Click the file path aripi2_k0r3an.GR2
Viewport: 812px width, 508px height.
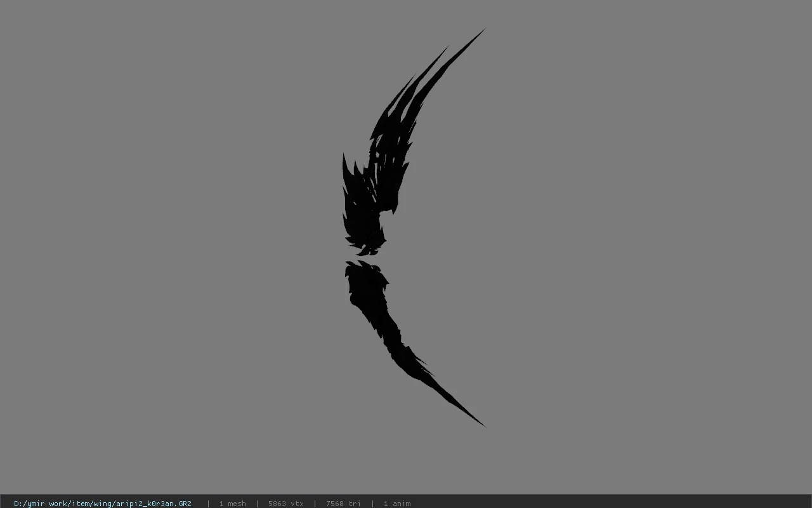[103, 503]
